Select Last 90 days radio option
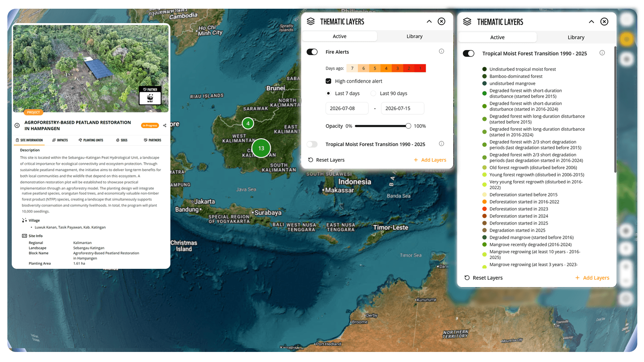Screen dimensions: 644x362 pyautogui.click(x=373, y=94)
